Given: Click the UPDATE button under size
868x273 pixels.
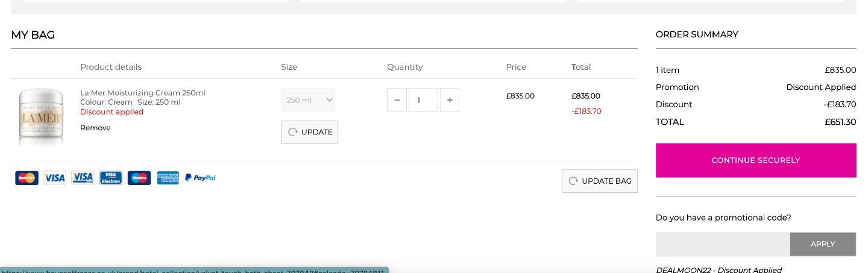Looking at the screenshot, I should pos(309,132).
